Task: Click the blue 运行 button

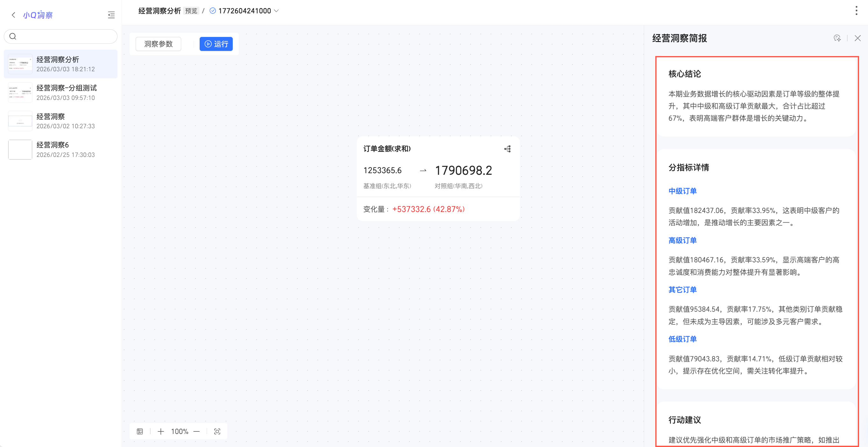Action: coord(216,44)
